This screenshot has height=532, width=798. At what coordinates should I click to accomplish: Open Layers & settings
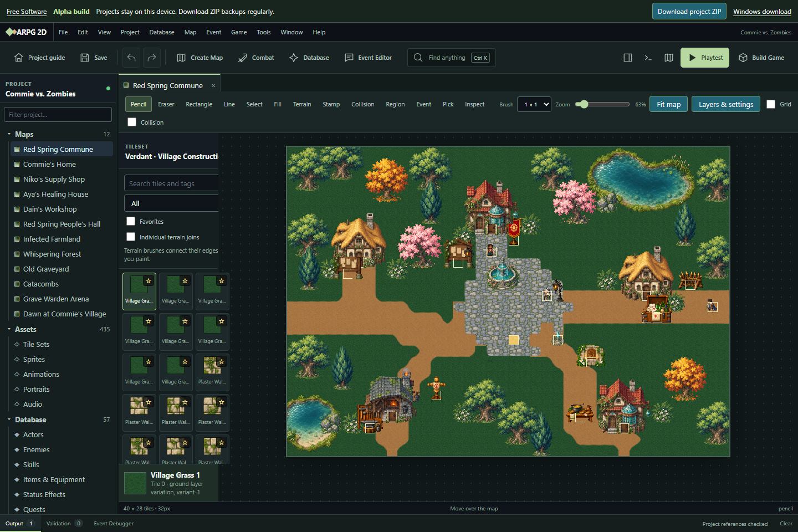click(726, 104)
